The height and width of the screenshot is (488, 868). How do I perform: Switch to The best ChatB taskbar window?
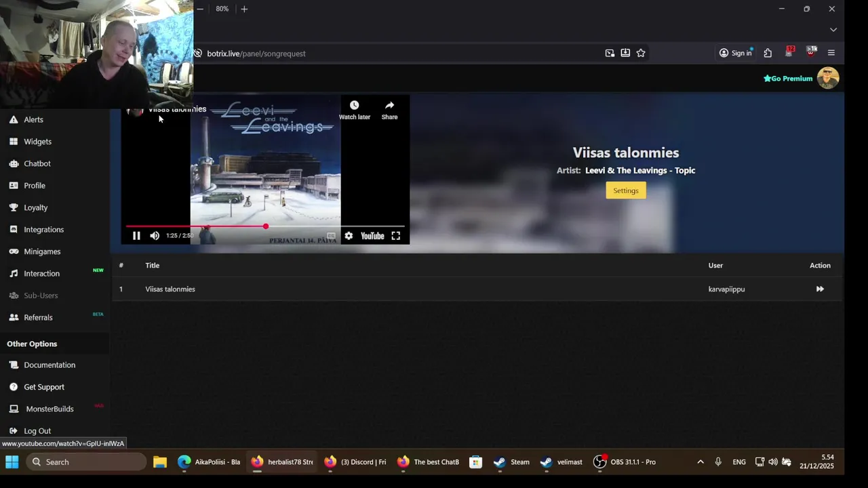pyautogui.click(x=429, y=462)
